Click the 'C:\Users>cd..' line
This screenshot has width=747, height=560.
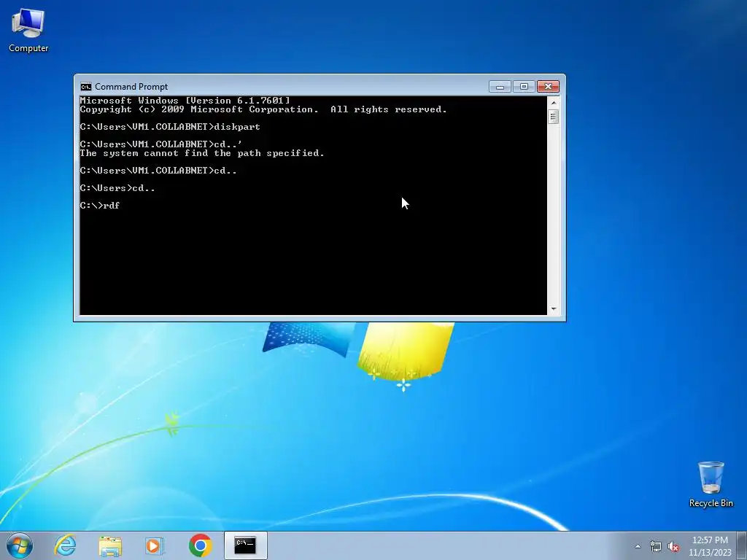click(117, 187)
